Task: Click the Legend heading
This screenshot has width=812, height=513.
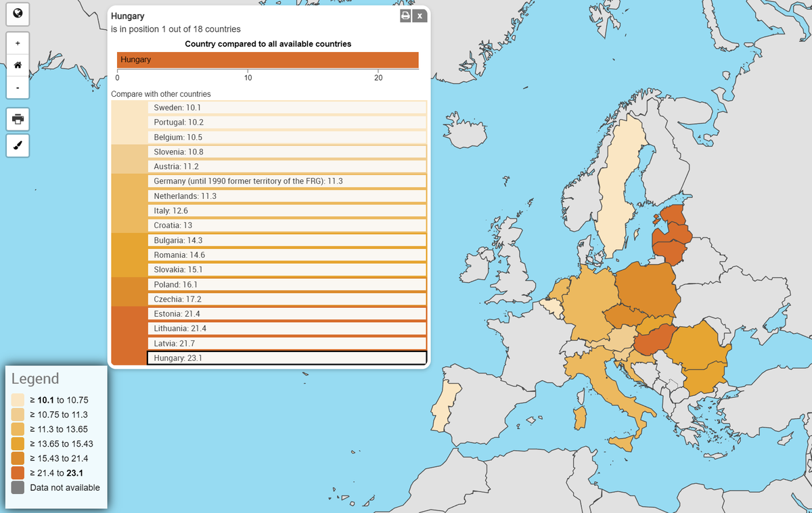Action: [35, 379]
